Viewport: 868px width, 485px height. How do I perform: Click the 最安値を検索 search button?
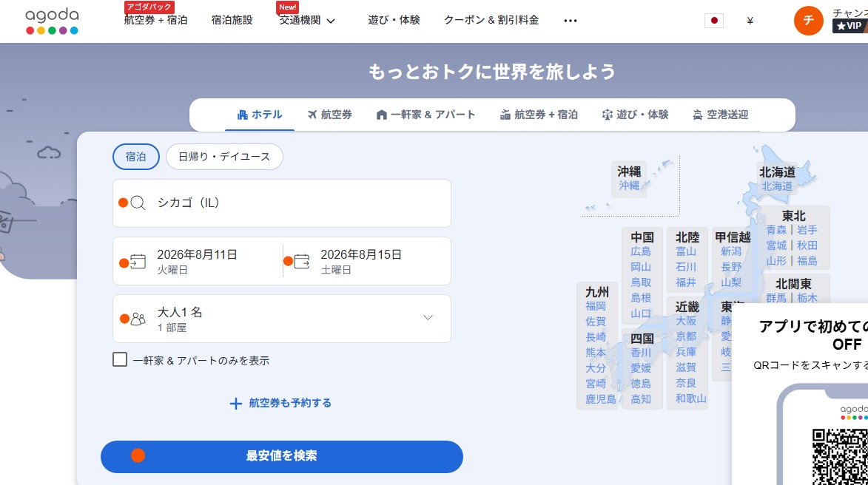pos(282,456)
